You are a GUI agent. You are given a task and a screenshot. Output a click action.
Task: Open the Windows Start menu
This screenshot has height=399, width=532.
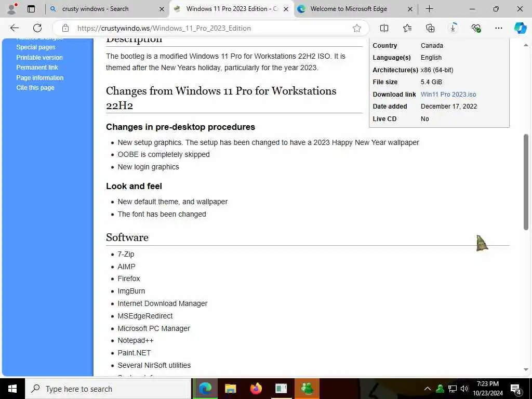pos(12,389)
